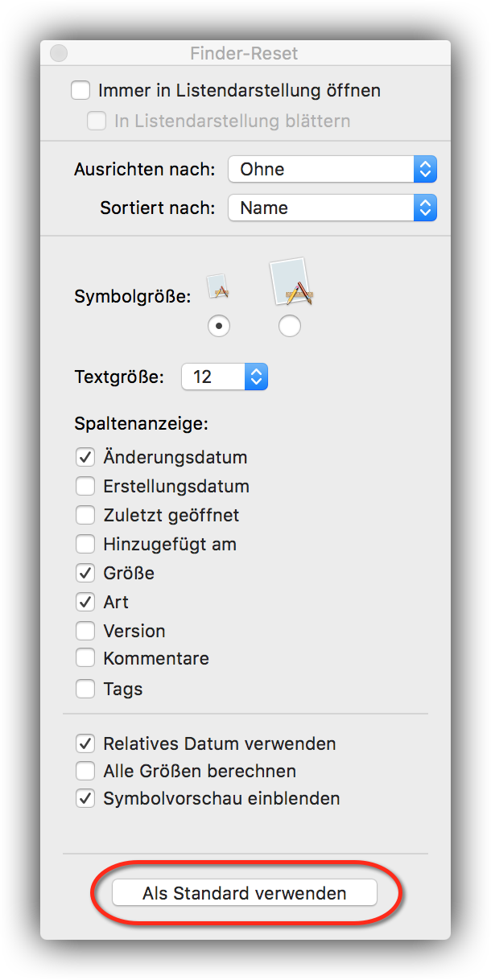Uncheck the Art column
This screenshot has height=980, width=491.
click(x=85, y=603)
